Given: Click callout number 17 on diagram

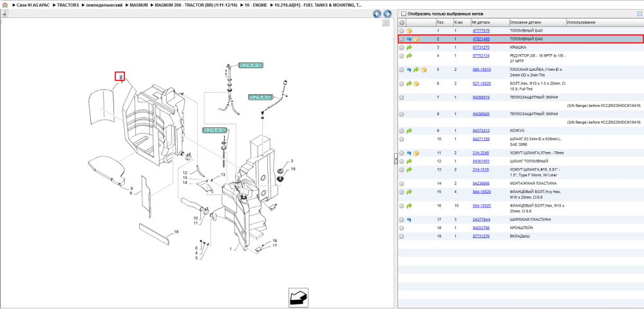Looking at the screenshot, I should coord(275,245).
